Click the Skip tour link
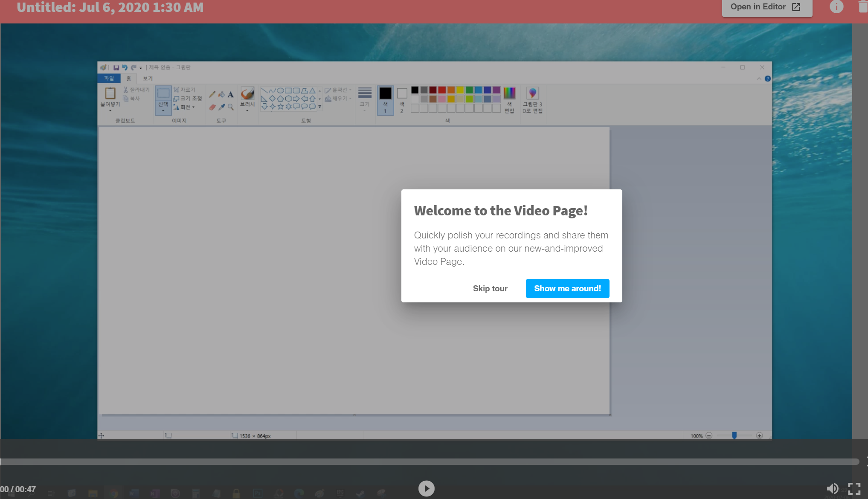Image resolution: width=868 pixels, height=499 pixels. [x=490, y=289]
